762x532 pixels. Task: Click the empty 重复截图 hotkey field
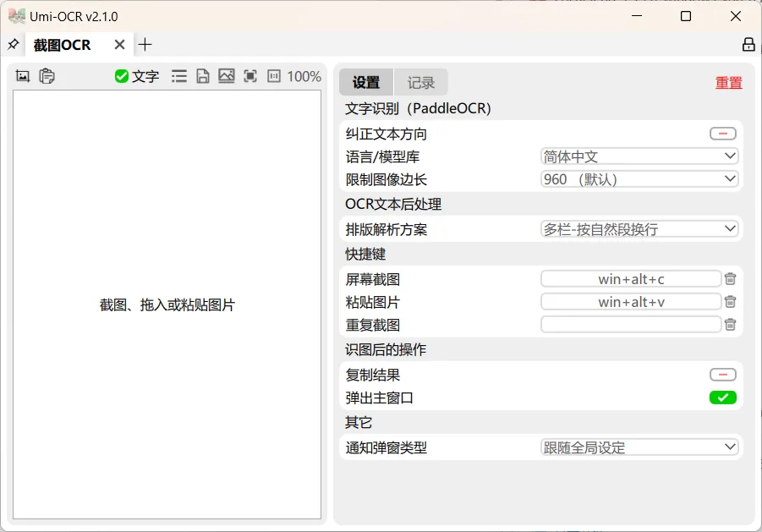tap(631, 325)
